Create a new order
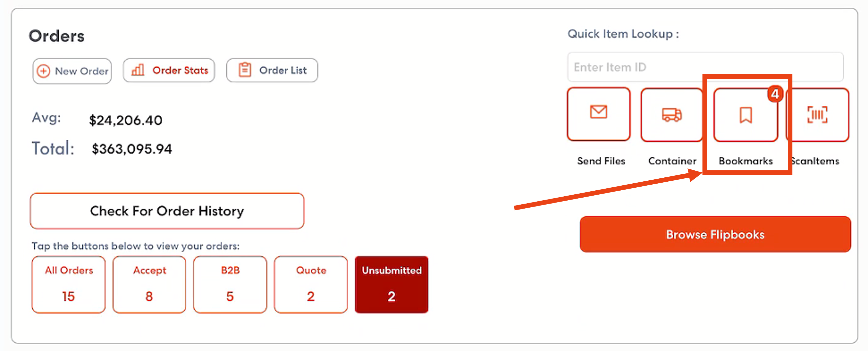 pos(72,71)
